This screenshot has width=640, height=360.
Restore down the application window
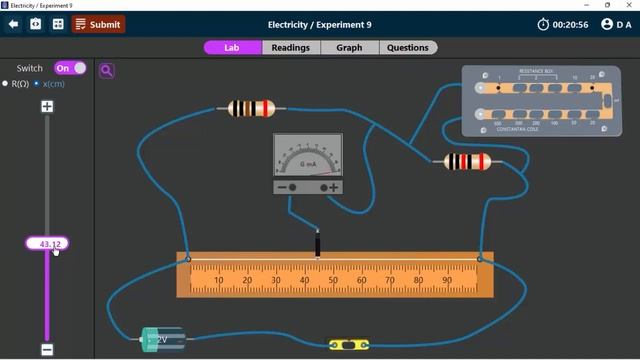click(x=607, y=5)
